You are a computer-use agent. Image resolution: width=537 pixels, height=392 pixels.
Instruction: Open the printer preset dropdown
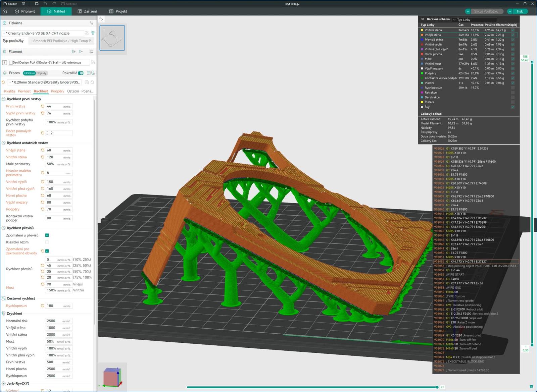[43, 33]
